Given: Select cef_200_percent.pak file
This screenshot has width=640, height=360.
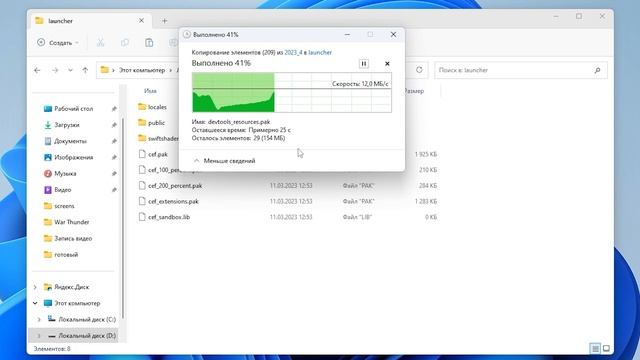Looking at the screenshot, I should point(170,186).
